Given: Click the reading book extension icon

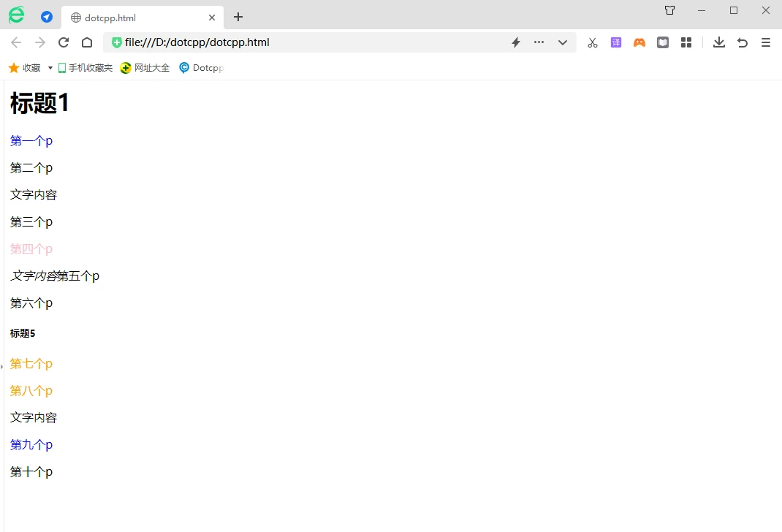Looking at the screenshot, I should (x=663, y=42).
